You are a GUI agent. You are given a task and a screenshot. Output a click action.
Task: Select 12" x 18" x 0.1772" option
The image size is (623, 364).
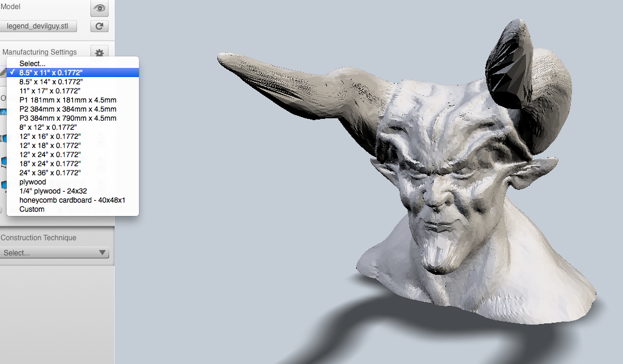(x=73, y=146)
